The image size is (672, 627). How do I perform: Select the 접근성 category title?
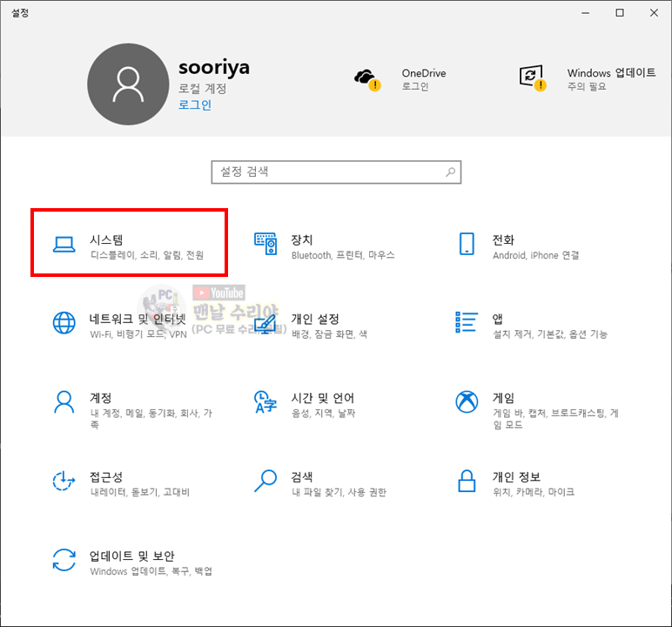(x=106, y=477)
